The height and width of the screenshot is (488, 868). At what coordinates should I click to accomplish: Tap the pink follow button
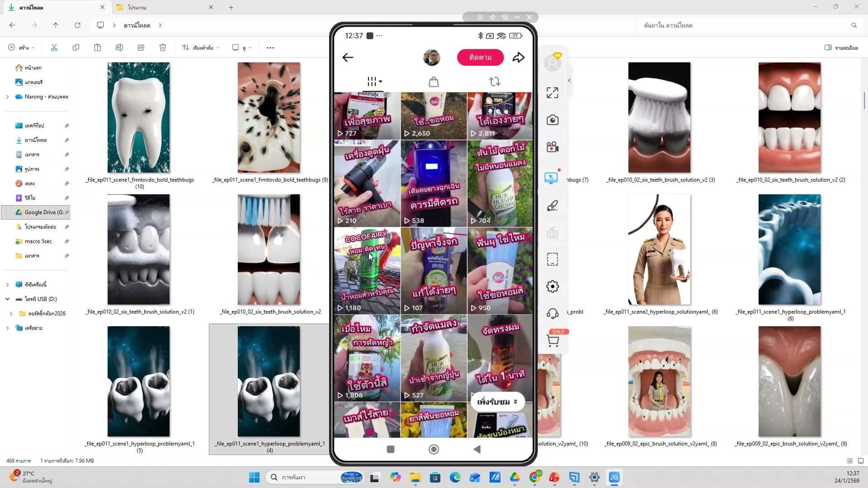(x=480, y=57)
